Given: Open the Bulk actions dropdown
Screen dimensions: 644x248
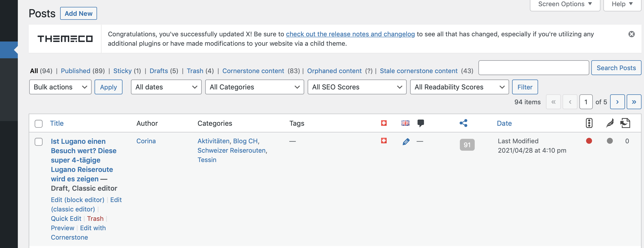Looking at the screenshot, I should (x=60, y=87).
